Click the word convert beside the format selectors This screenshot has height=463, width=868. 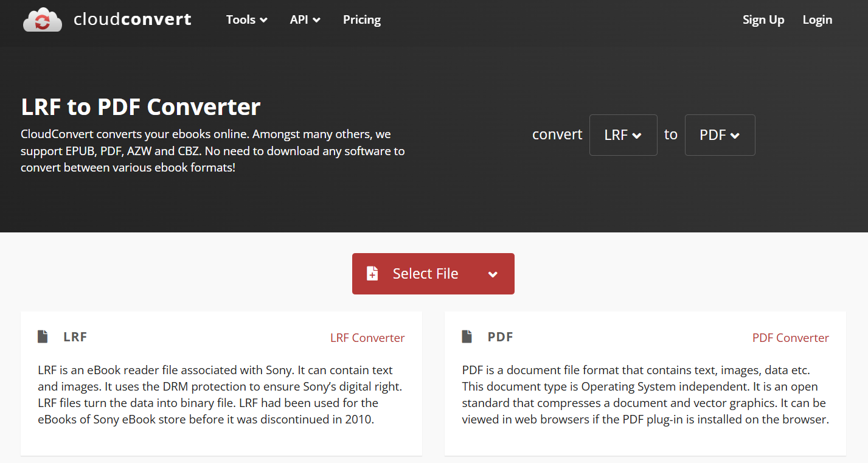click(557, 134)
